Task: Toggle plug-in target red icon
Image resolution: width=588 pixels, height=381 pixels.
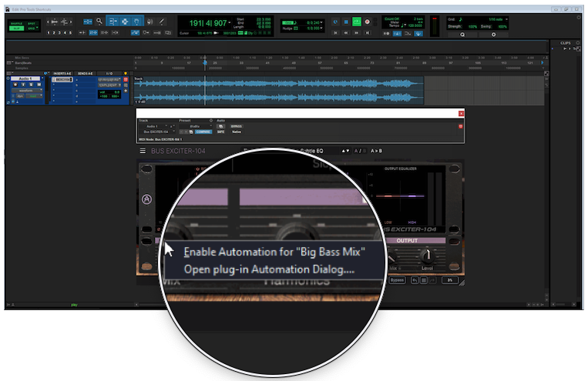Action: click(461, 127)
